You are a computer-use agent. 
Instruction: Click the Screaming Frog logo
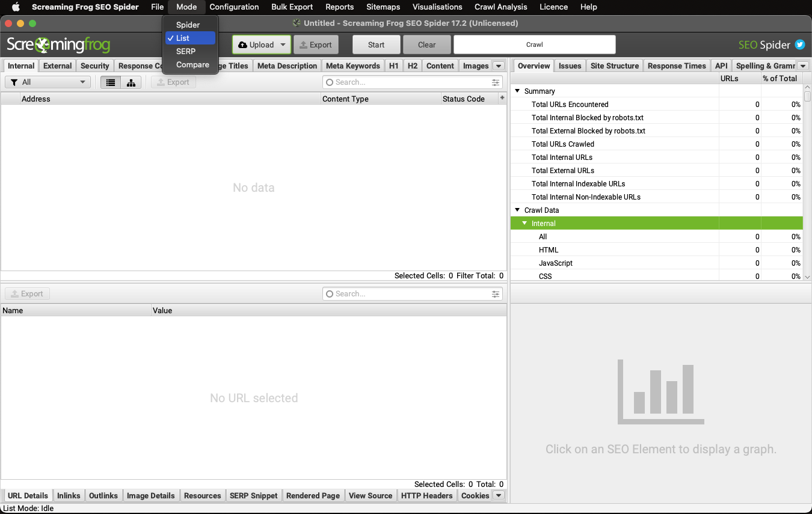coord(58,44)
